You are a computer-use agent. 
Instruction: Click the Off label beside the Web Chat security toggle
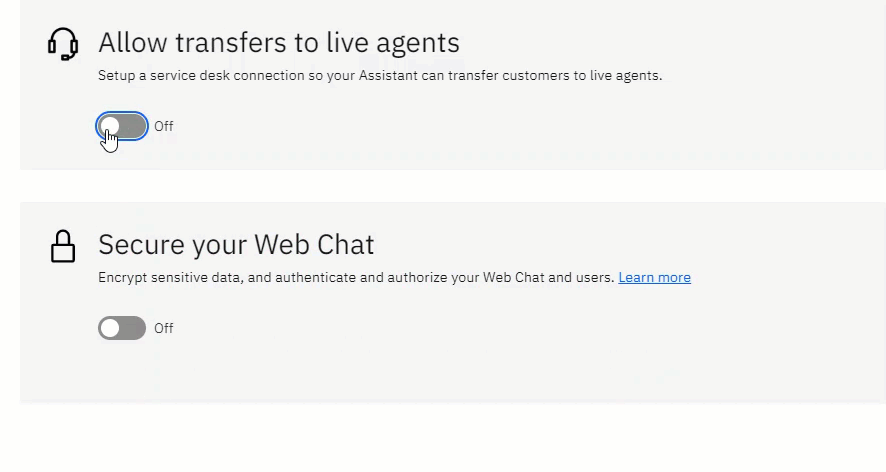164,328
